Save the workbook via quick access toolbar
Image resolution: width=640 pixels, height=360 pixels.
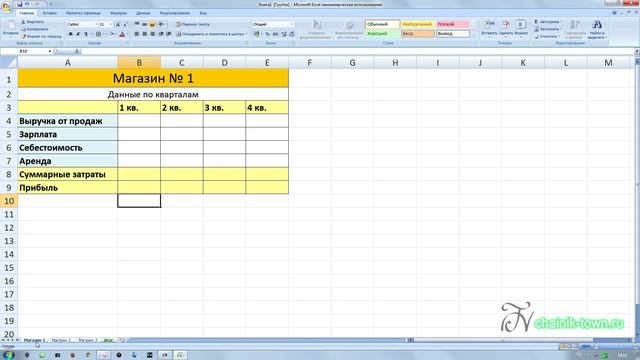20,4
